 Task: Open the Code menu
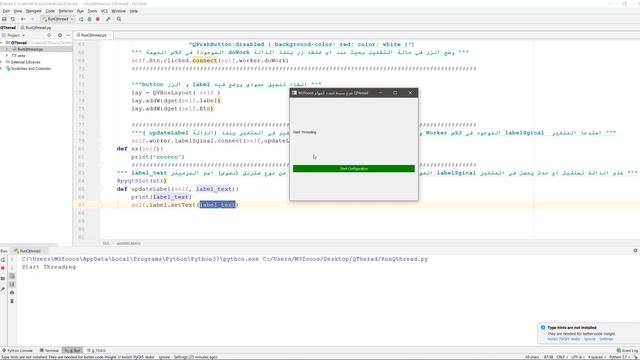pos(50,11)
